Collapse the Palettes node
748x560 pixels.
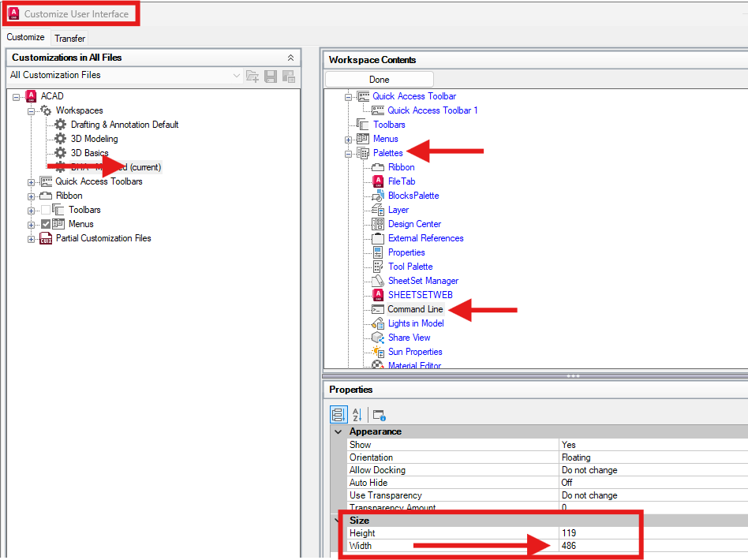click(x=348, y=154)
